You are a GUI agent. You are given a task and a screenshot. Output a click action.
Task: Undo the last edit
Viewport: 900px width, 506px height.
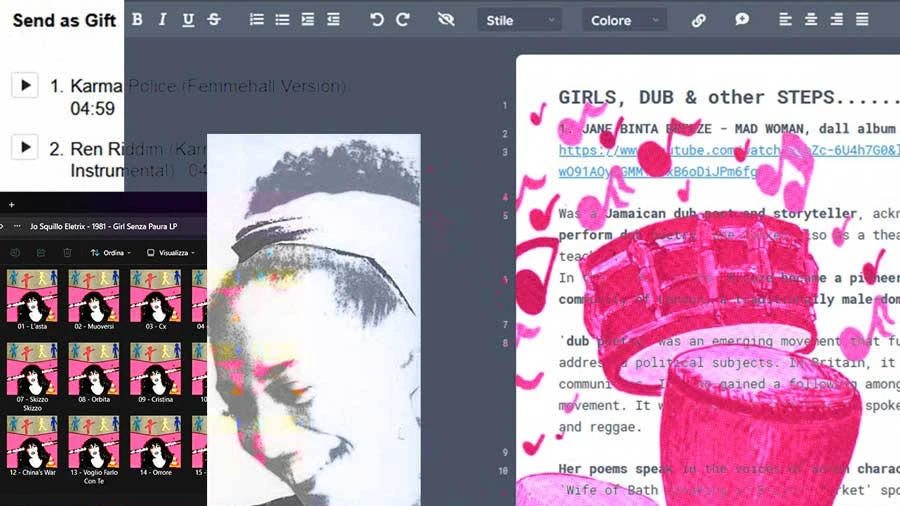tap(377, 20)
